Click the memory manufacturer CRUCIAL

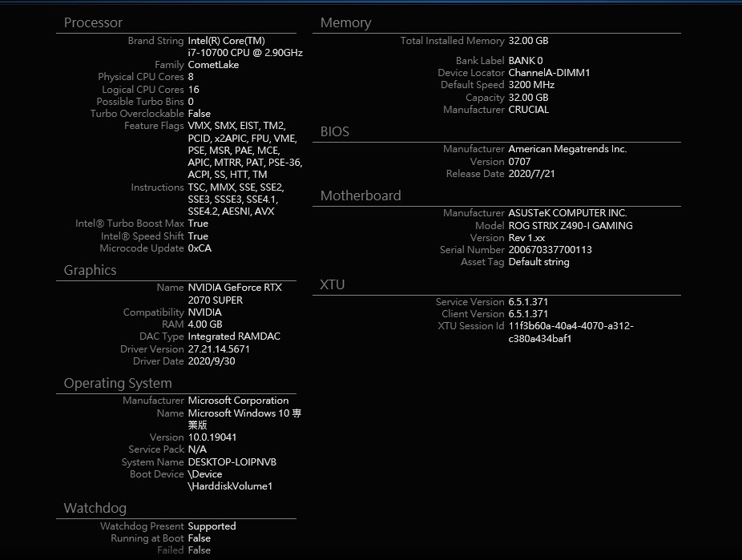529,109
